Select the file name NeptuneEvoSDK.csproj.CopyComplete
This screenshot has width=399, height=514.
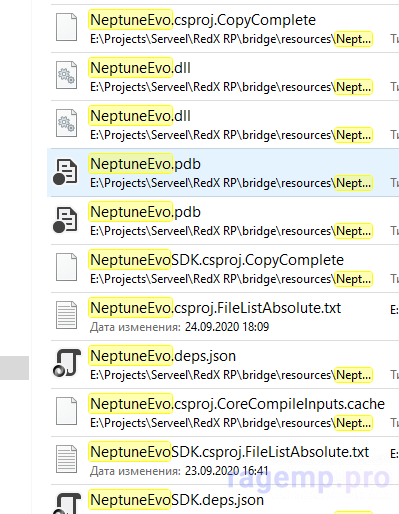pyautogui.click(x=217, y=260)
